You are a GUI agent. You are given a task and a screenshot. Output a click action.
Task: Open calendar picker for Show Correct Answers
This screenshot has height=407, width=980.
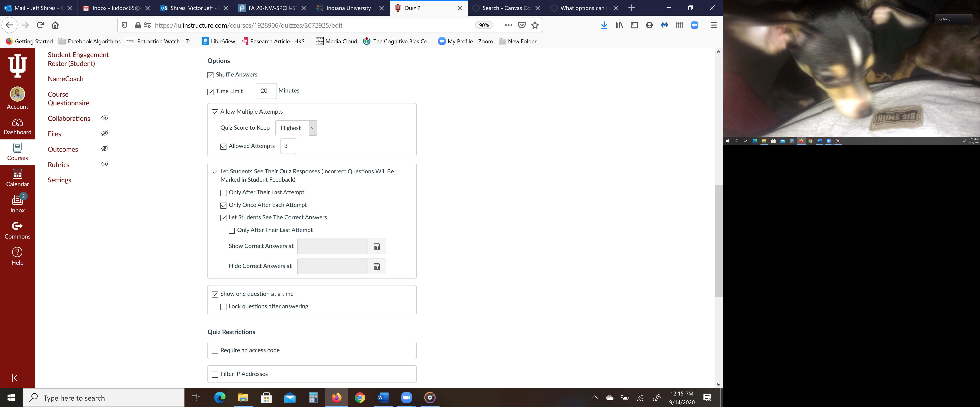coord(376,247)
